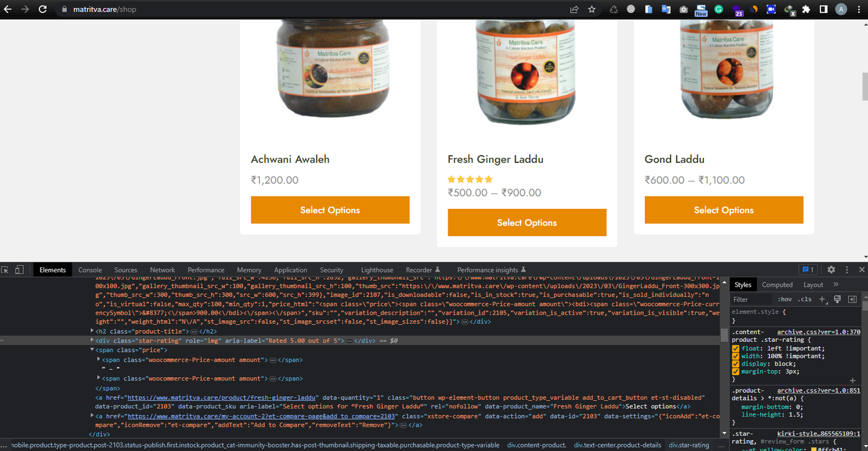This screenshot has width=868, height=451.
Task: Switch to the Layout tab
Action: (x=813, y=285)
